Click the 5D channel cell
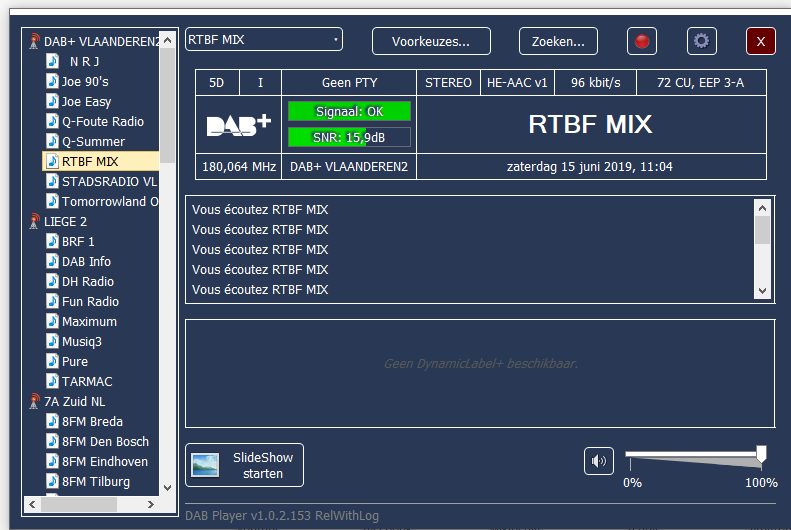The height and width of the screenshot is (530, 791). click(x=216, y=83)
